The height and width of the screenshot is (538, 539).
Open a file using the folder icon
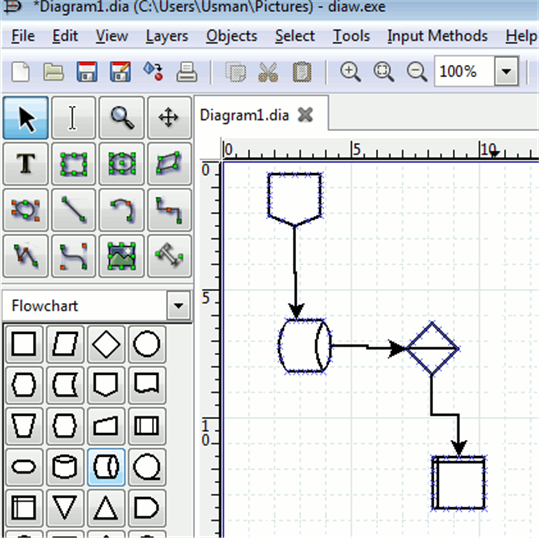pyautogui.click(x=54, y=72)
